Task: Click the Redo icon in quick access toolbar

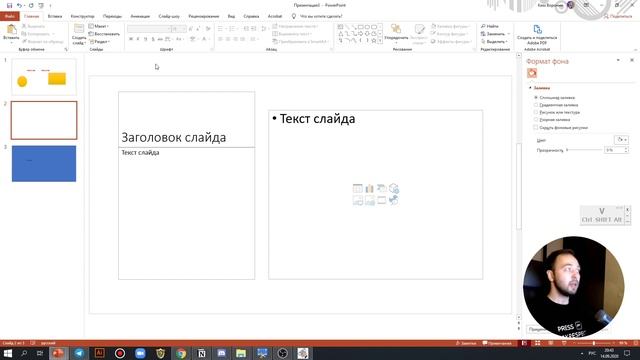Action: (x=31, y=5)
